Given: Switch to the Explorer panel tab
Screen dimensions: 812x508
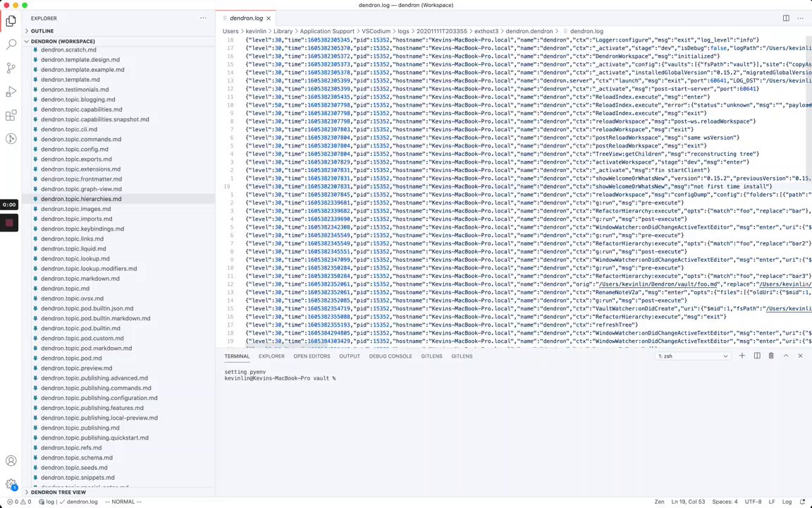Looking at the screenshot, I should point(271,356).
